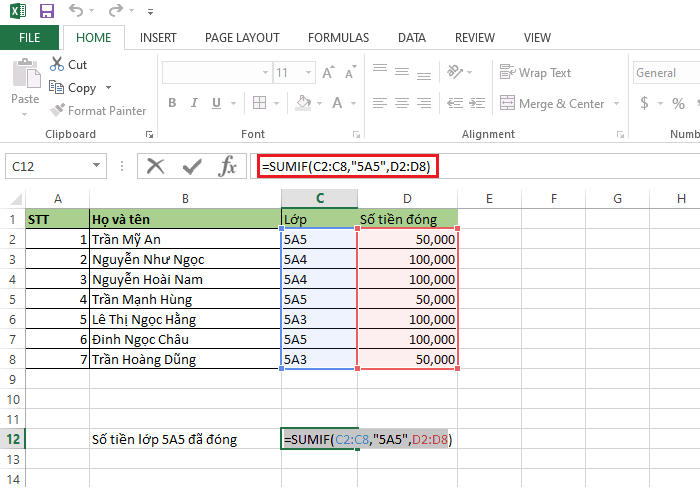Activate the Format Painter brush
This screenshot has width=700, height=489.
click(x=57, y=110)
